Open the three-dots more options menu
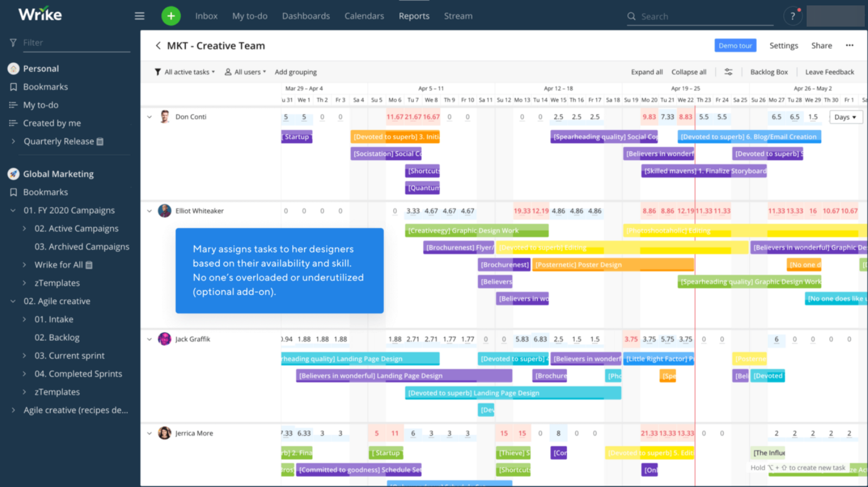This screenshot has height=487, width=868. [x=850, y=46]
